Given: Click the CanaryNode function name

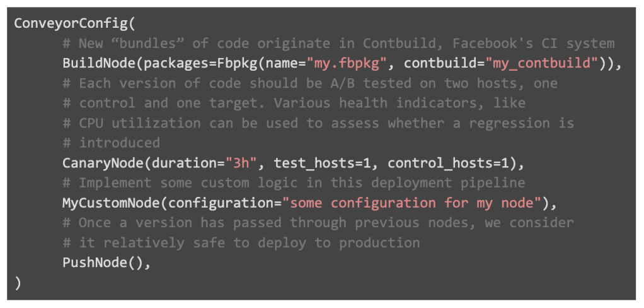Looking at the screenshot, I should tap(103, 163).
